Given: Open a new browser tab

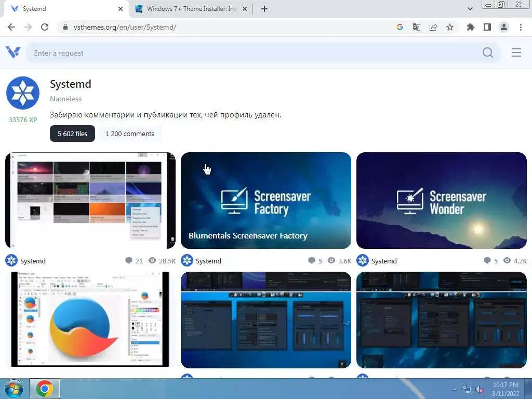Looking at the screenshot, I should pyautogui.click(x=264, y=9).
